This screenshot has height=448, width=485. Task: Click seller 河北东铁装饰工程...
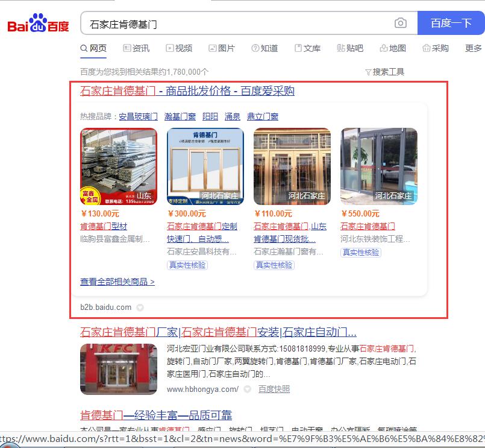coord(375,239)
